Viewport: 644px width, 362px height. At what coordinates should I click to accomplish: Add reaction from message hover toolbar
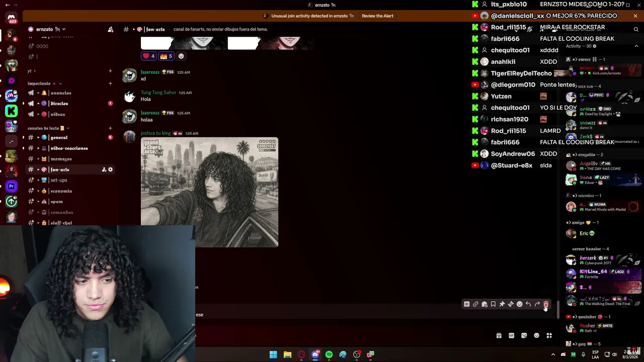click(520, 304)
